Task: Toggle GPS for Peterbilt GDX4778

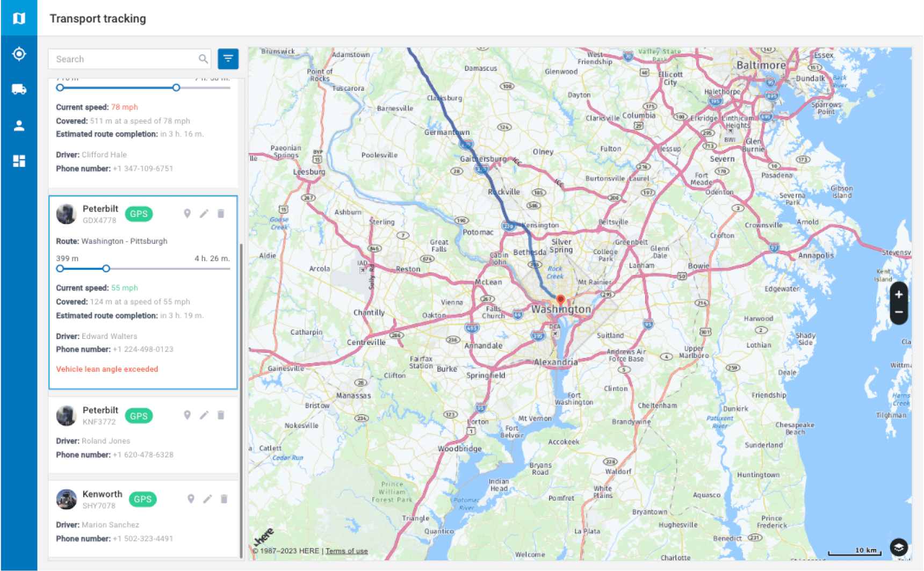Action: (139, 214)
